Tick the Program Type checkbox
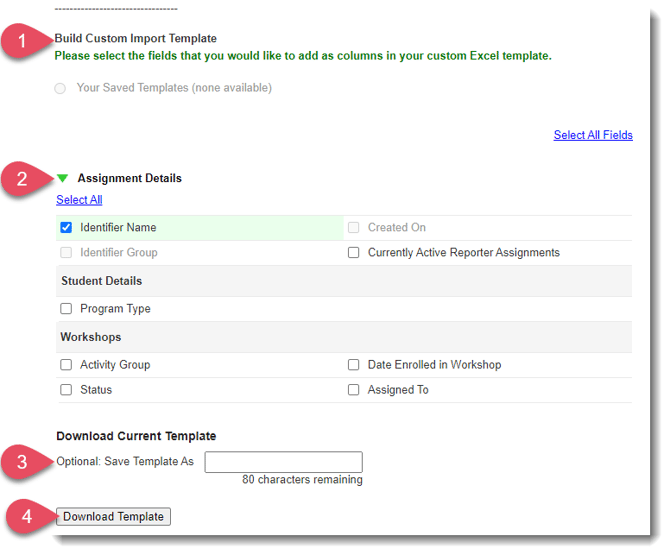 (67, 309)
